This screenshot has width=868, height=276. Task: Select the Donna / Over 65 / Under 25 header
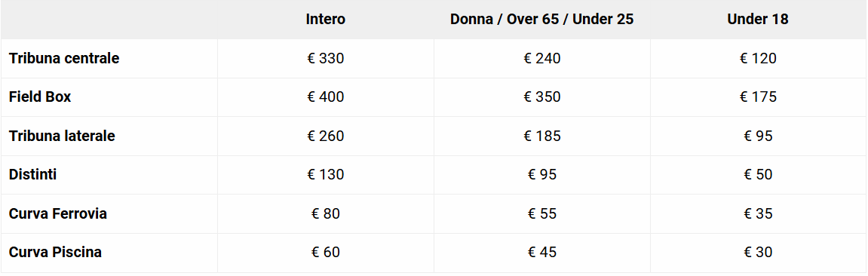pyautogui.click(x=542, y=20)
